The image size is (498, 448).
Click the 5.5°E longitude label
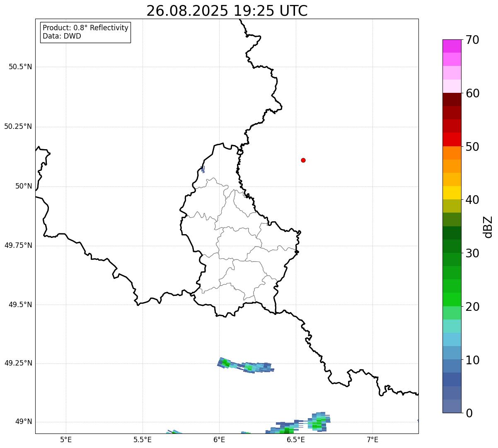143,439
